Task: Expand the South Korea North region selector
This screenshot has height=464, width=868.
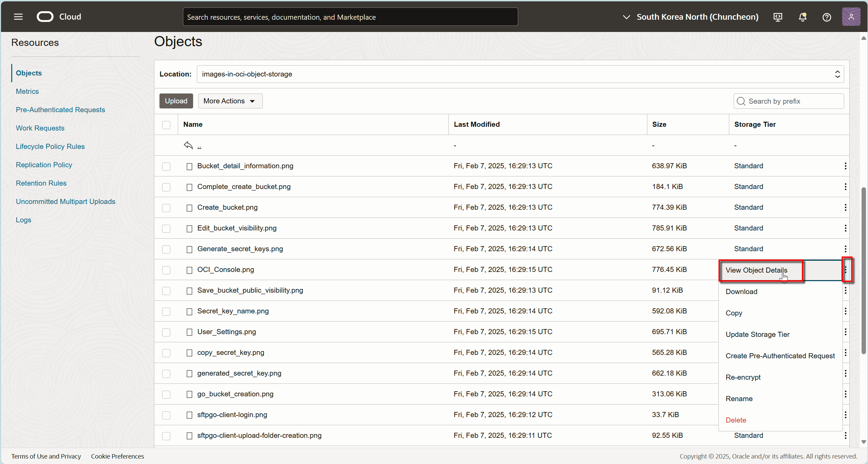Action: tap(690, 17)
